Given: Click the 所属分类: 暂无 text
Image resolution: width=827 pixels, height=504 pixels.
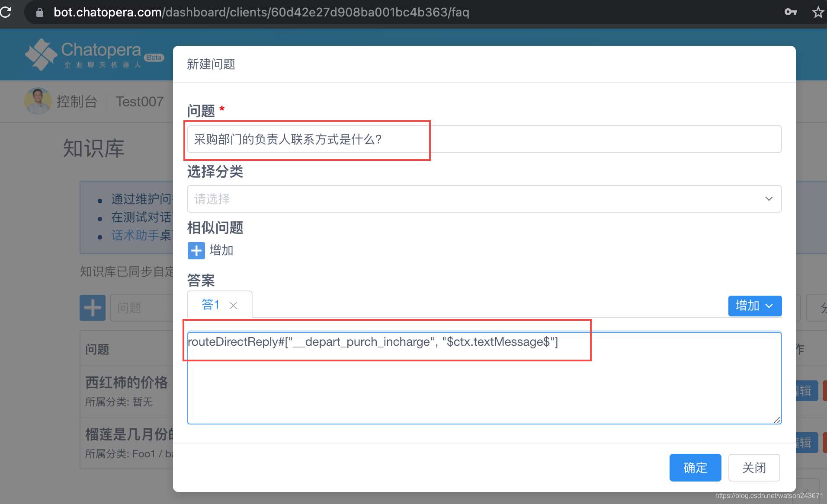Looking at the screenshot, I should [119, 402].
